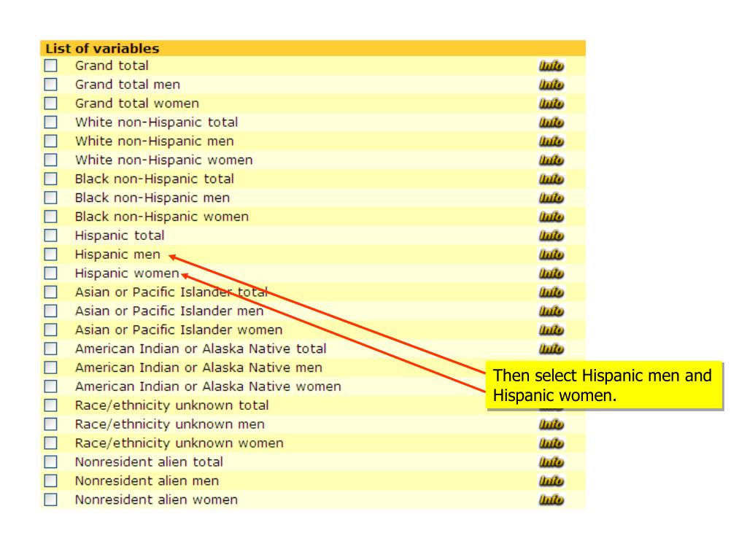This screenshot has width=747, height=560.
Task: Open Info for White non-Hispanic men
Action: point(551,141)
